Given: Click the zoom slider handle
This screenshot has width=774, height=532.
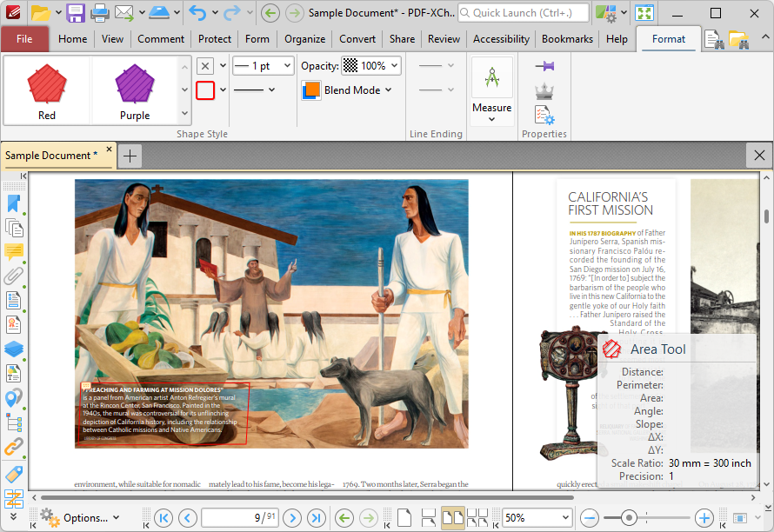Looking at the screenshot, I should (629, 518).
